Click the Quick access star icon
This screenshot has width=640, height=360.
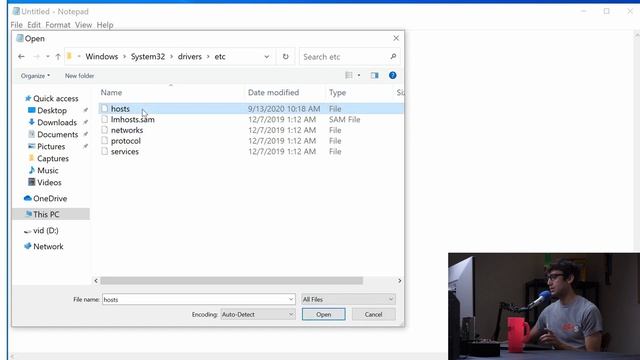click(x=28, y=98)
